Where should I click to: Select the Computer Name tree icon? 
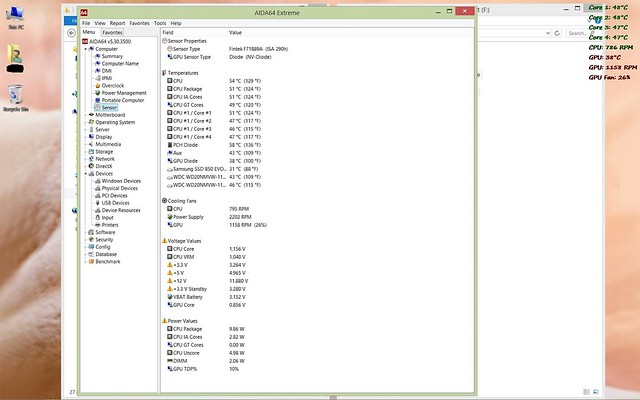(x=98, y=64)
